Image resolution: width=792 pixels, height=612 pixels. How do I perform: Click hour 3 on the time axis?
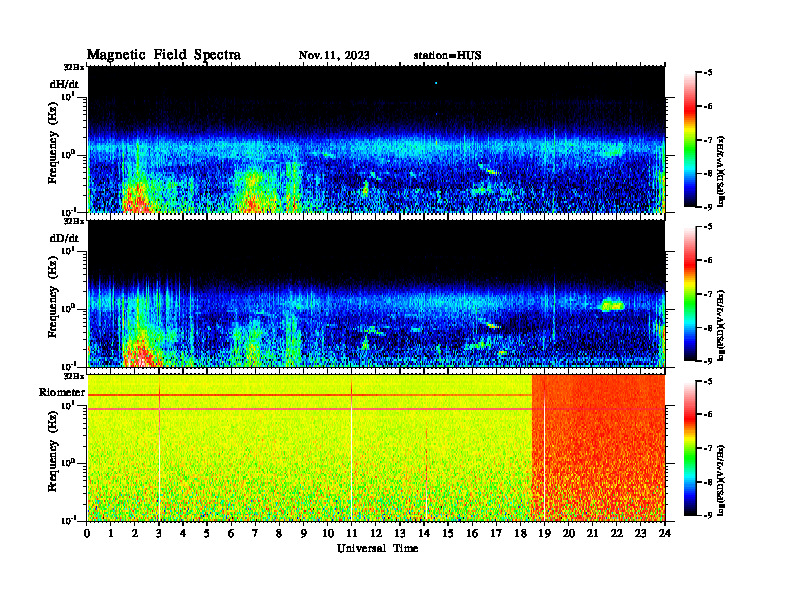coord(159,533)
